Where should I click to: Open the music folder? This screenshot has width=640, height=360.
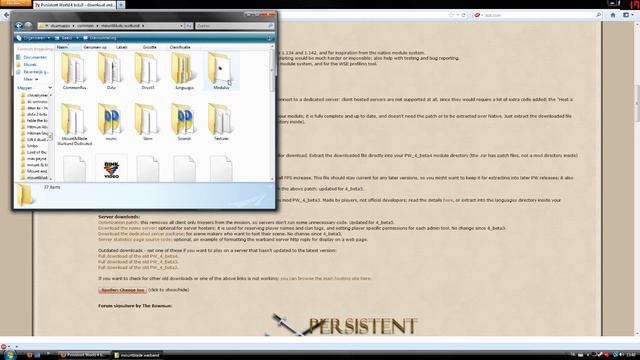(111, 122)
